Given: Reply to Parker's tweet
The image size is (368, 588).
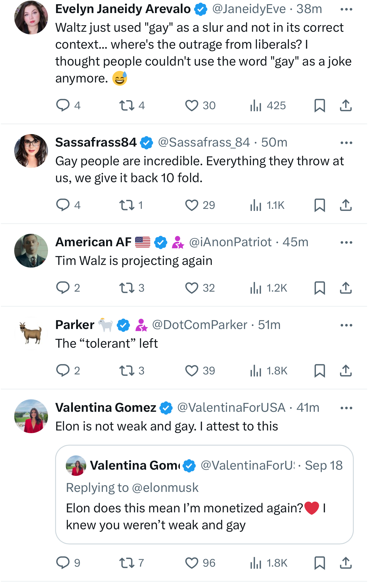Looking at the screenshot, I should click(63, 371).
